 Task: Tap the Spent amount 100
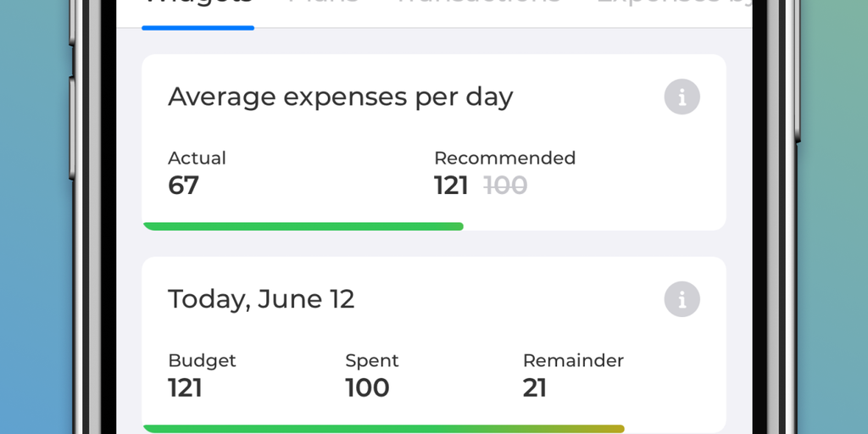coord(367,388)
